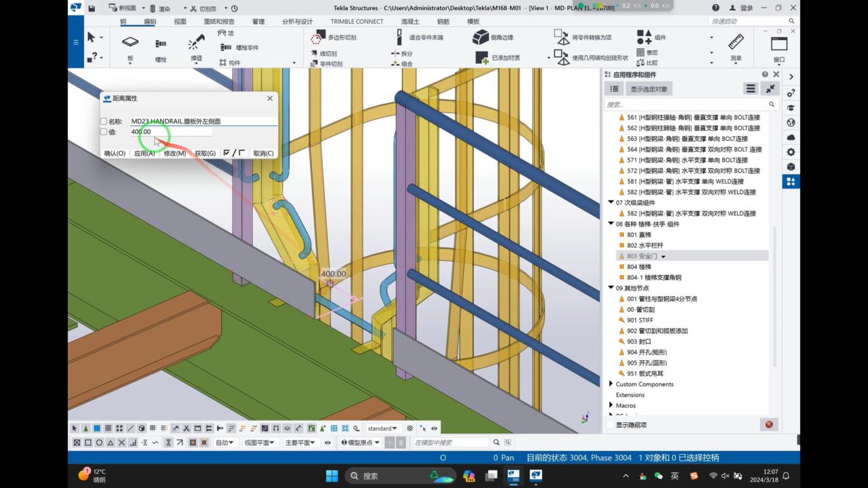Click 将零件转换为项 convert part to item
Viewport: 868px width, 488px height.
pyautogui.click(x=582, y=37)
